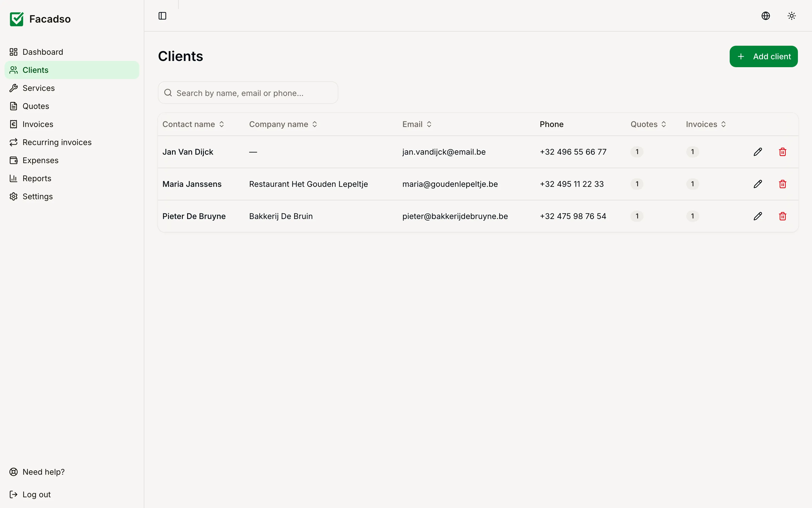
Task: Open Dashboard in the sidebar
Action: click(x=72, y=52)
